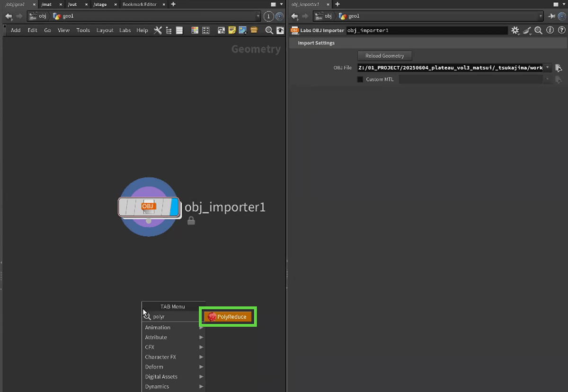Click the wrench tools icon in network editor
Screen dimensions: 568x392
(158, 30)
